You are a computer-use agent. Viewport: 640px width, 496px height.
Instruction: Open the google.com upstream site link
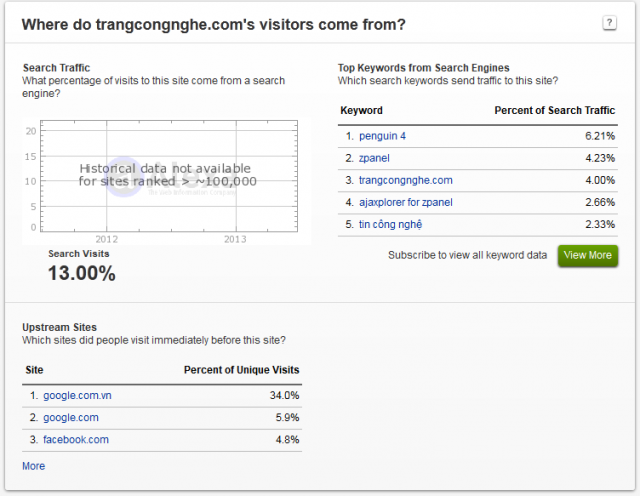[x=70, y=417]
